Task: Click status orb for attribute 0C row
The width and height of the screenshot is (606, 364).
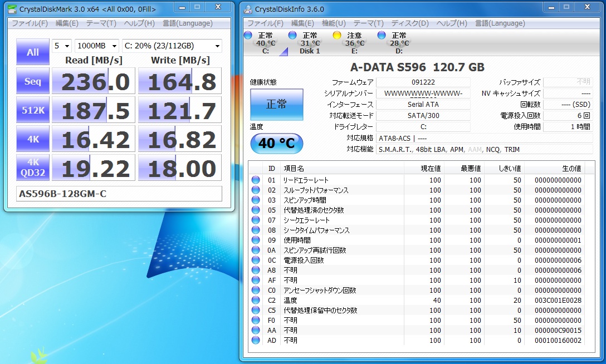Action: (x=256, y=260)
